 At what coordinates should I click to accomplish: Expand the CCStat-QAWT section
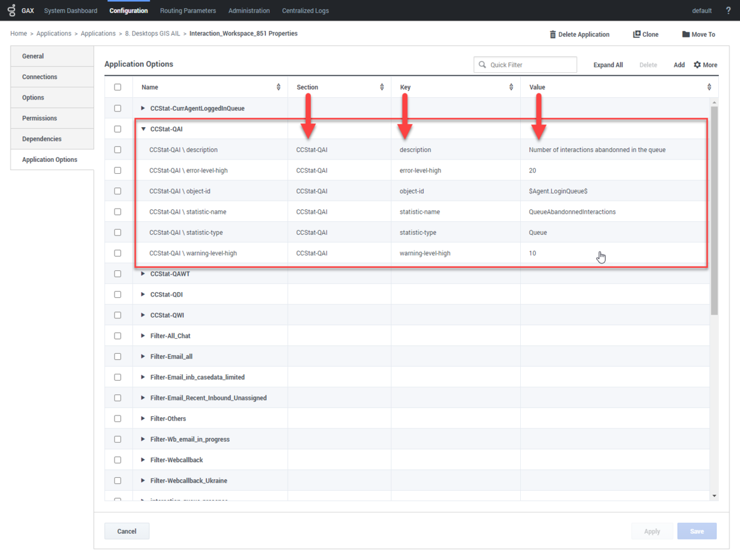pyautogui.click(x=143, y=274)
